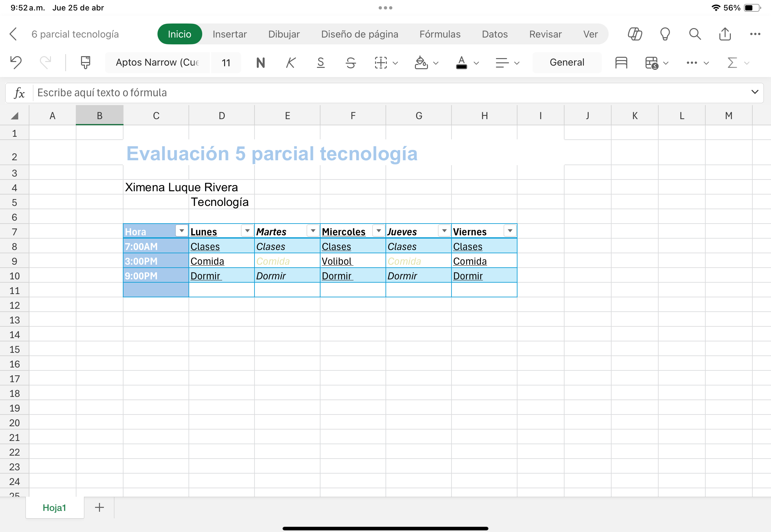The image size is (771, 532).
Task: Toggle strikethrough formatting
Action: coord(351,62)
